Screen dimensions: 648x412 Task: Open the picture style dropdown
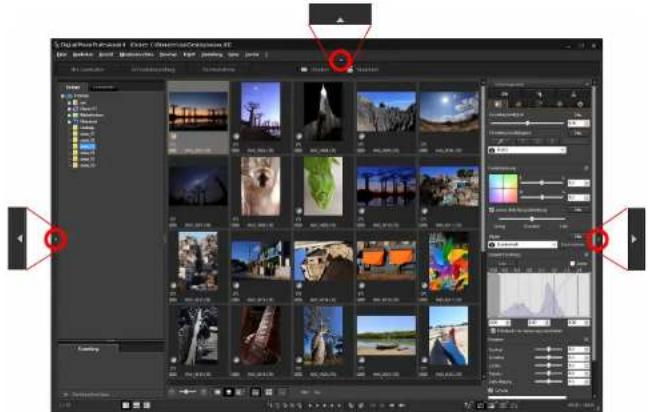pyautogui.click(x=523, y=245)
